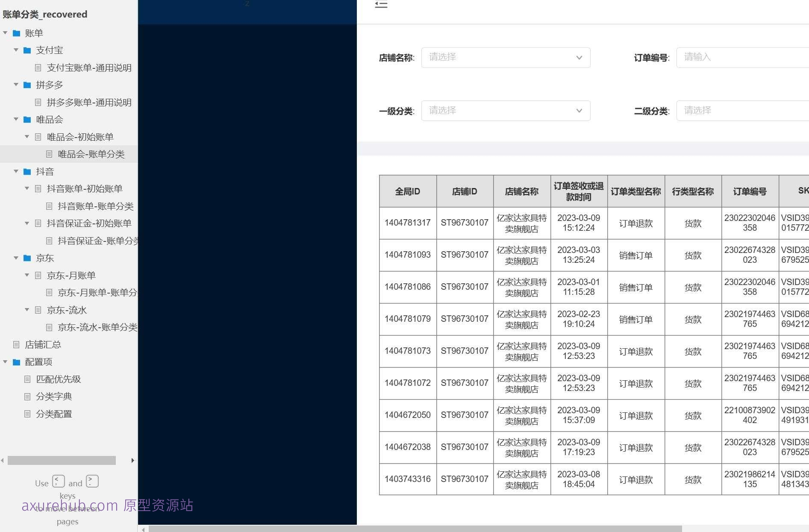809x532 pixels.
Task: Select 唯品会-账单分类 page
Action: click(x=91, y=154)
